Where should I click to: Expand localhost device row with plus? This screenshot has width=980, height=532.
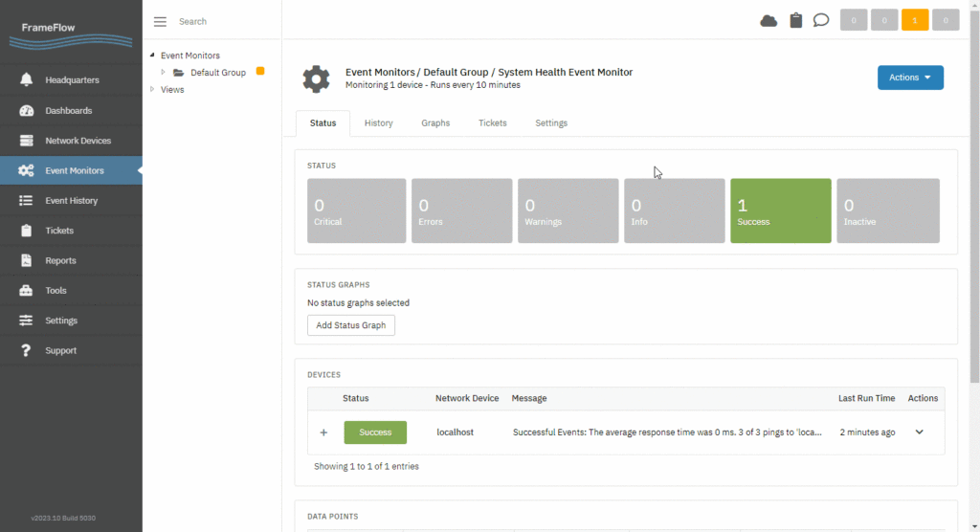tap(323, 432)
